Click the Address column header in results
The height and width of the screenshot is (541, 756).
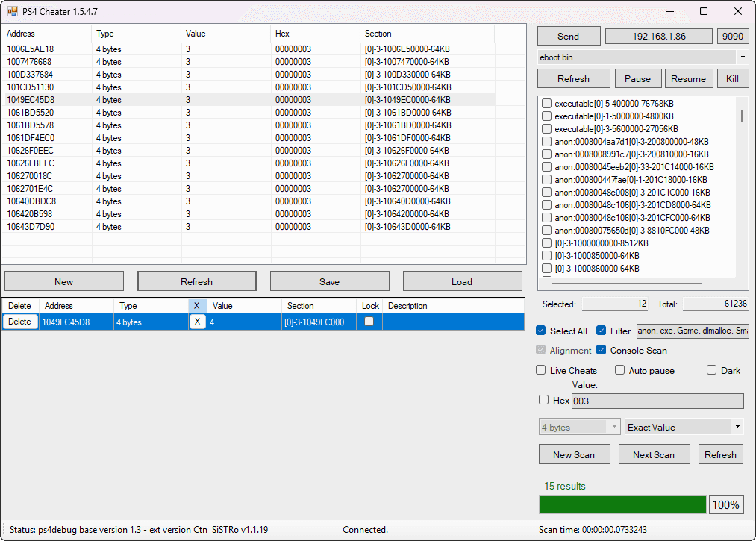click(46, 34)
